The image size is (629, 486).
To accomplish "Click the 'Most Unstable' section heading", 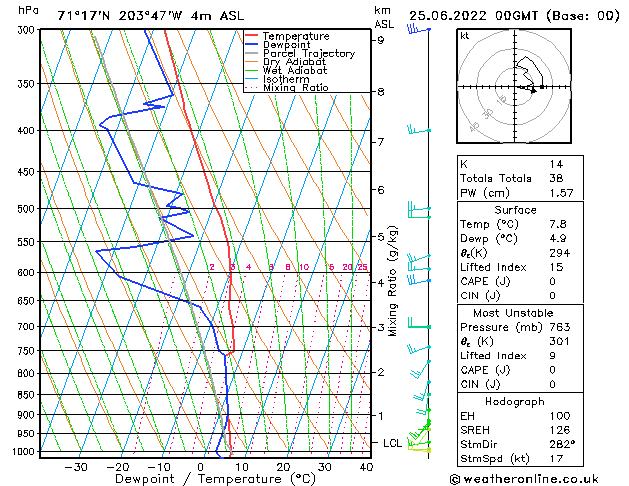I will pos(513,313).
